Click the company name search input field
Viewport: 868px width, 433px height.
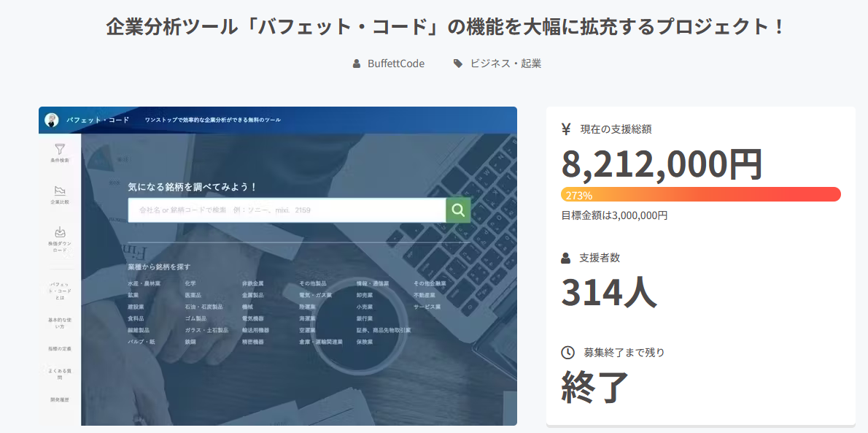click(287, 210)
